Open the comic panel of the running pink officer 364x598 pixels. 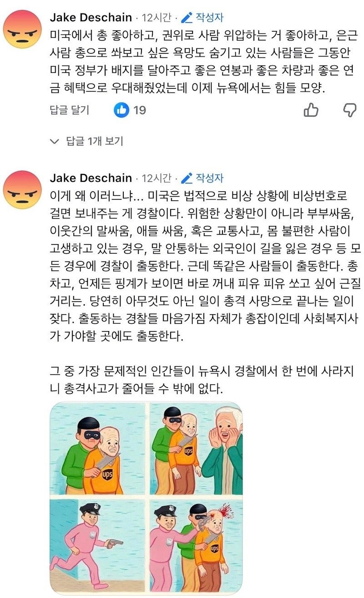click(x=98, y=544)
